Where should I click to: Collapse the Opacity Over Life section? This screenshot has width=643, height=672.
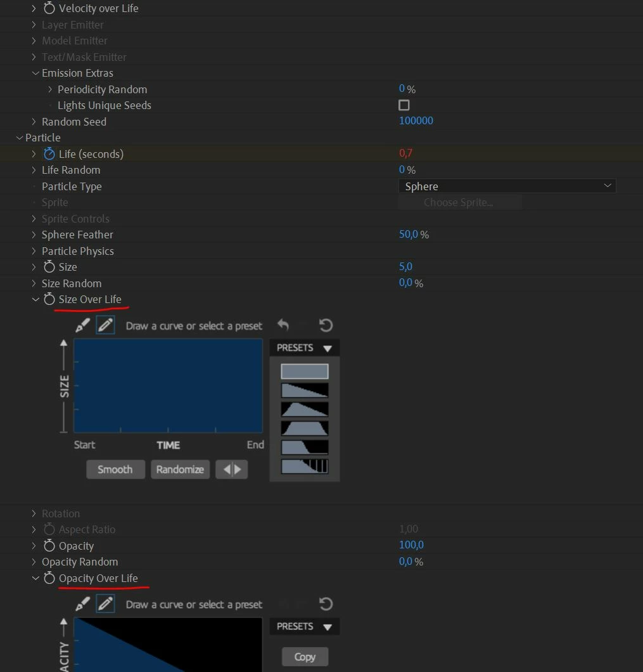[35, 578]
